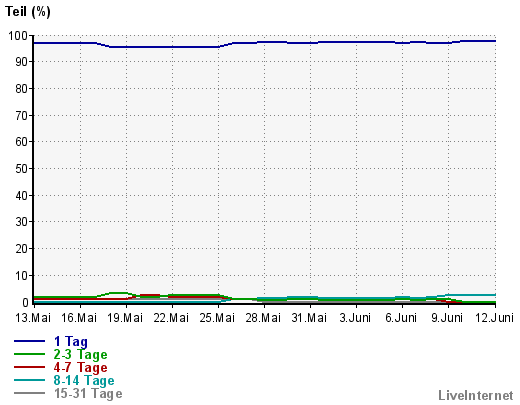Click the '8-14 Tage' legend label
Screen dimensions: 520x405
(x=84, y=380)
